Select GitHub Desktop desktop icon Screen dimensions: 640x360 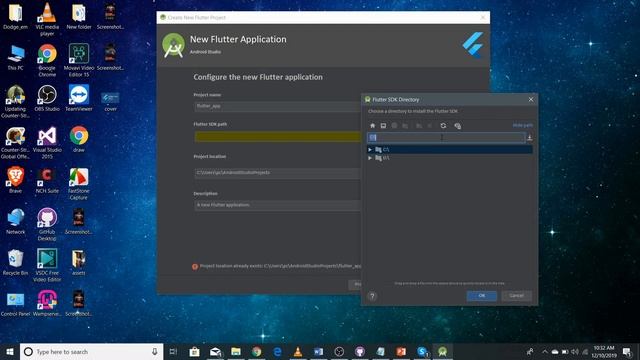tap(47, 224)
